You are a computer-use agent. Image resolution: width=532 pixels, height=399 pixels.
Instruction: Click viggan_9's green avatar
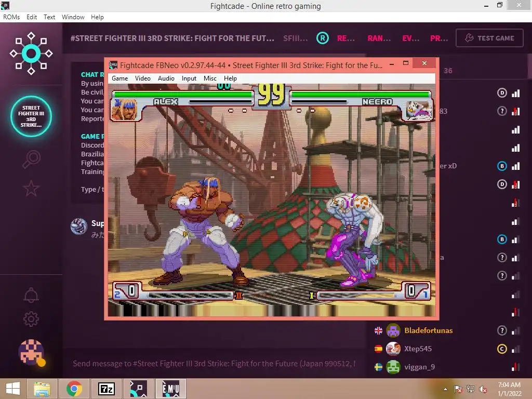pyautogui.click(x=393, y=367)
